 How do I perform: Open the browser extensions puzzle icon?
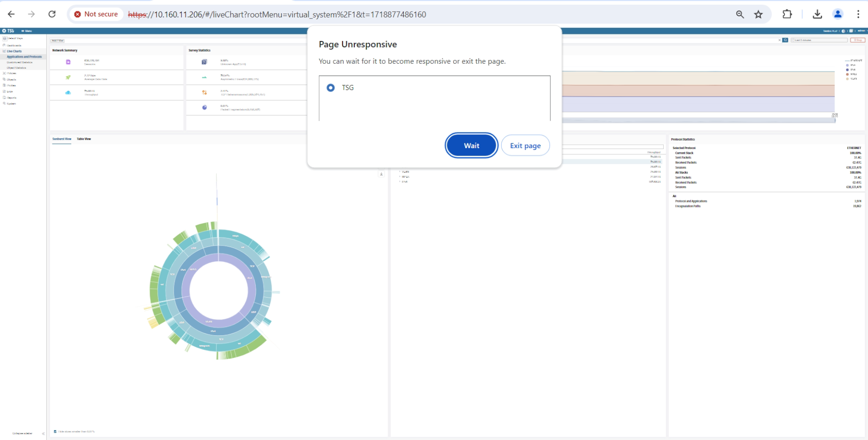787,14
